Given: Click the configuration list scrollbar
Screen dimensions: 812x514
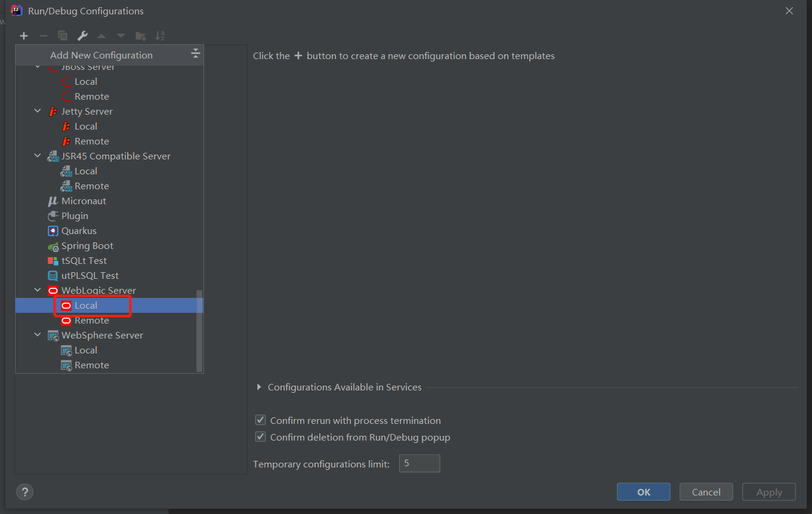Looking at the screenshot, I should (199, 330).
